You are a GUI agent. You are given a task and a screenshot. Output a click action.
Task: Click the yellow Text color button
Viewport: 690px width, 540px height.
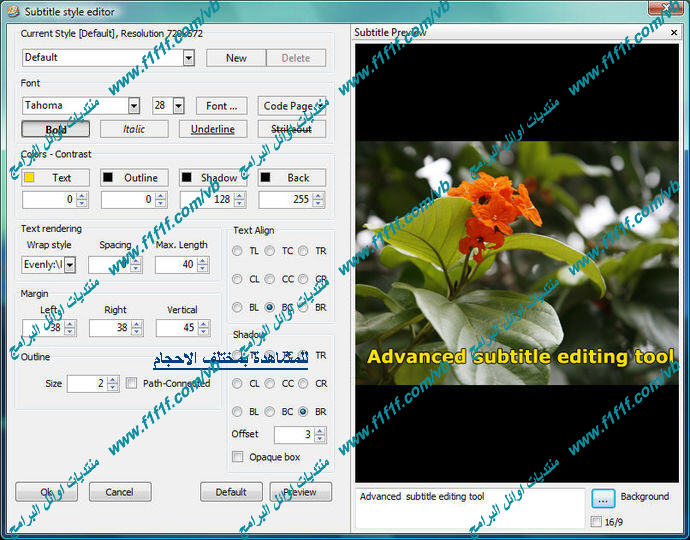(x=52, y=178)
